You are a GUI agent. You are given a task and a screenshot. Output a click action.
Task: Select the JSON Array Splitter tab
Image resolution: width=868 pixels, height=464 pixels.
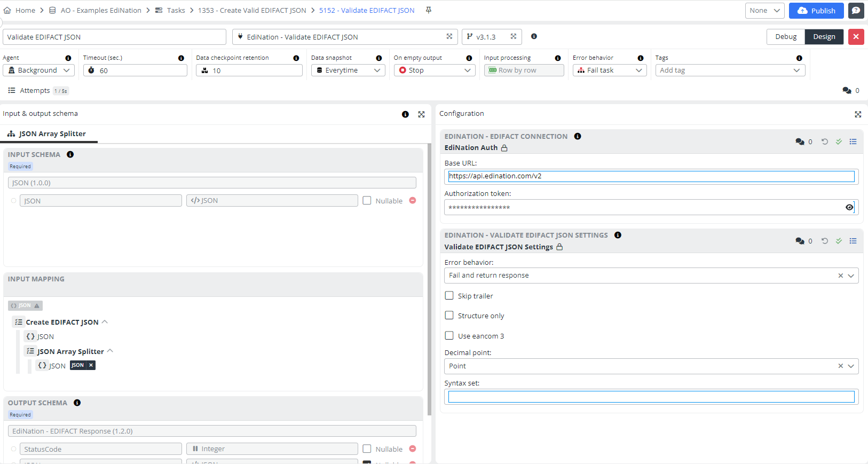tap(52, 134)
